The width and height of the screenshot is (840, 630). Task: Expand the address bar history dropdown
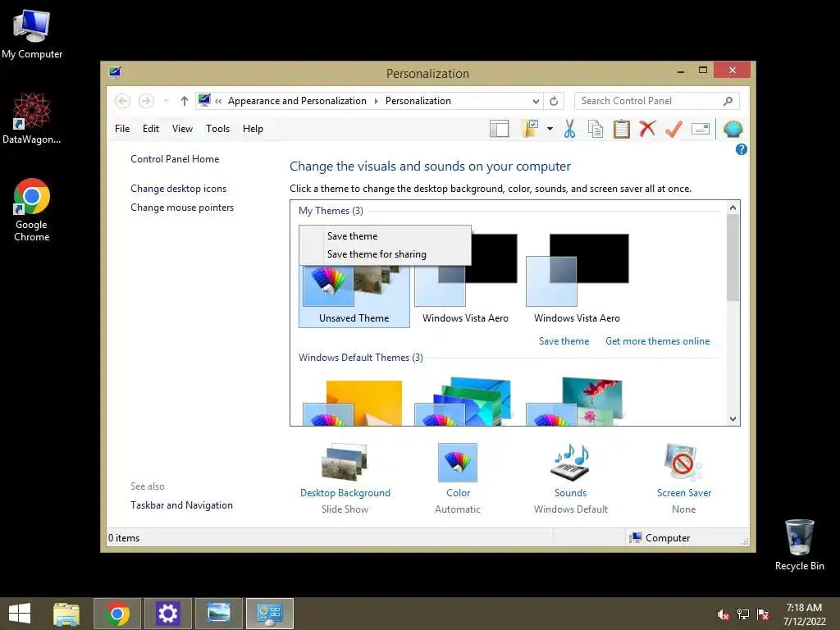[536, 101]
